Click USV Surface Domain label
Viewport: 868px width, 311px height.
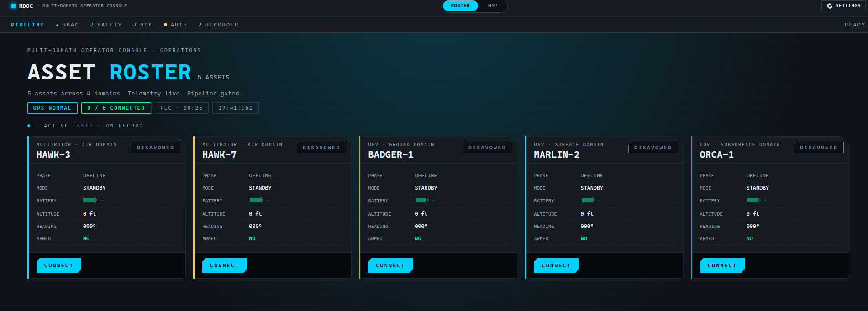pos(568,144)
